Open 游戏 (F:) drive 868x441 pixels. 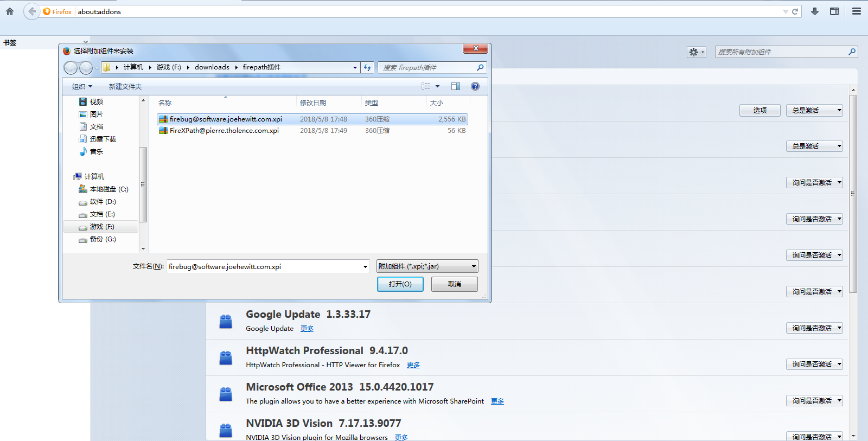[102, 226]
